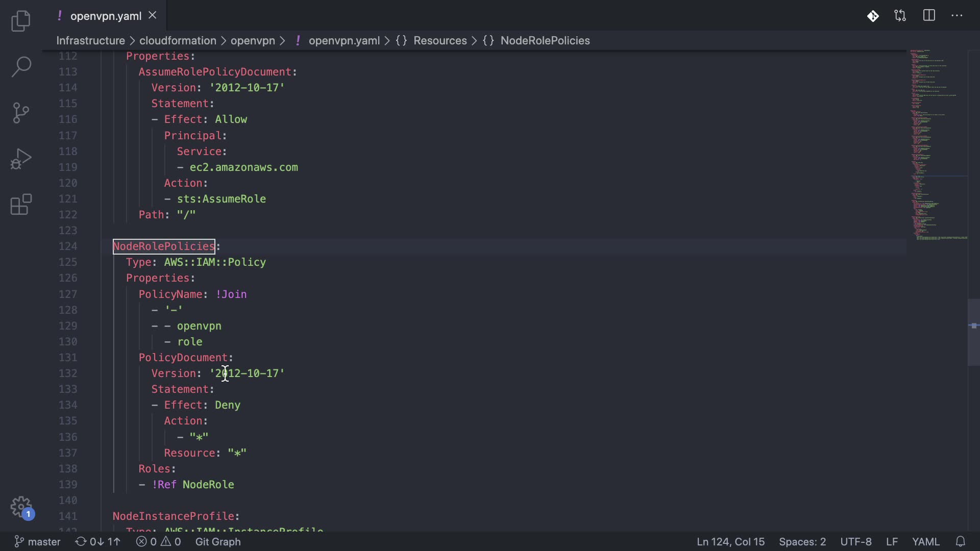Open Manage gear settings icon

pyautogui.click(x=21, y=507)
